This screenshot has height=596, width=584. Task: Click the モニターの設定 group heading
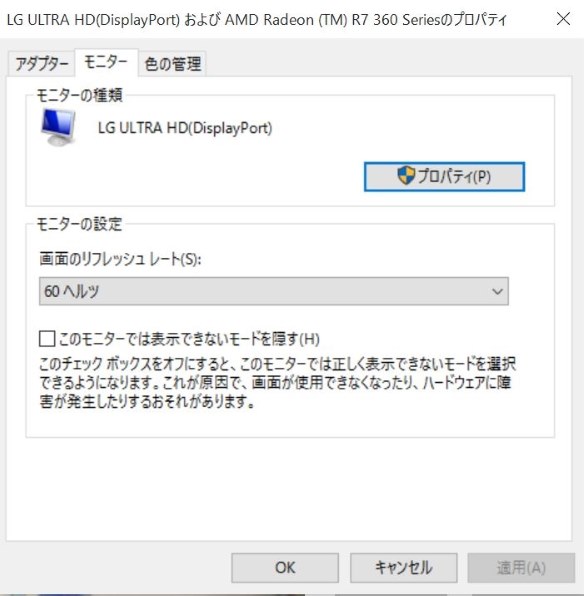coord(79,224)
